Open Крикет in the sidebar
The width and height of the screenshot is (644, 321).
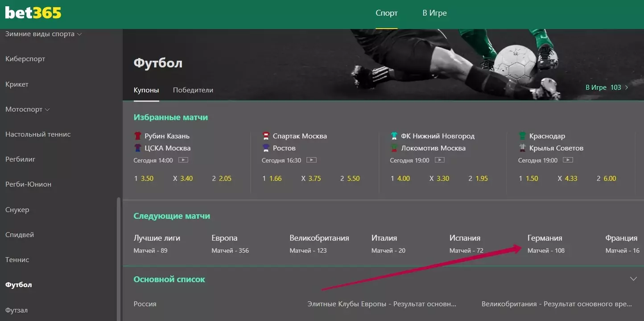(x=17, y=84)
